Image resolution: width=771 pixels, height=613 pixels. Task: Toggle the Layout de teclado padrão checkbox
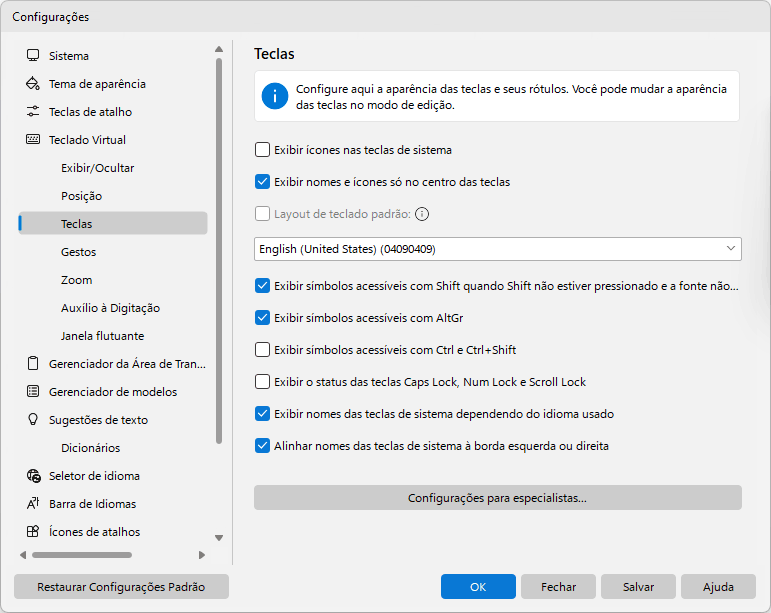[x=263, y=214]
